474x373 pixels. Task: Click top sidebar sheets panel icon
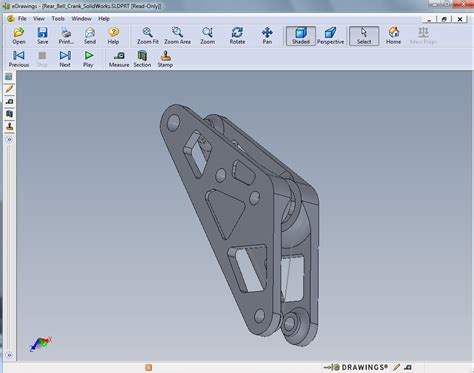click(x=9, y=77)
